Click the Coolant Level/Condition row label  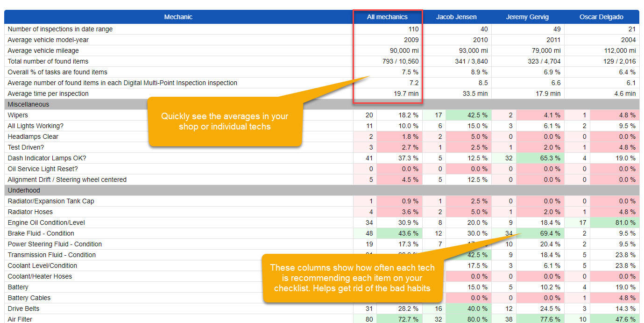42,266
